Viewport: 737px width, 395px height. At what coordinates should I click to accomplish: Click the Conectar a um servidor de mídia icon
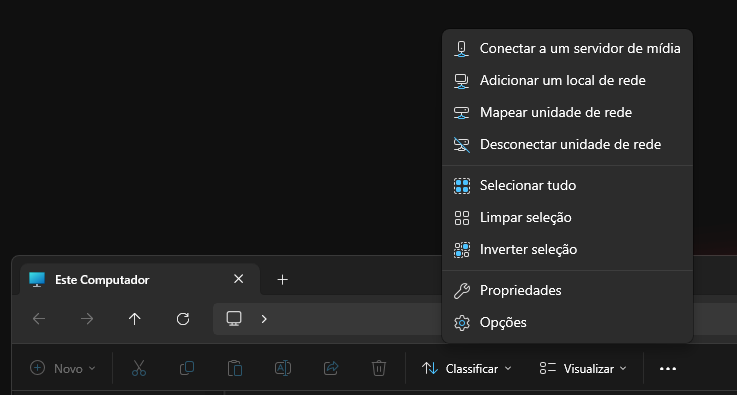(x=462, y=48)
